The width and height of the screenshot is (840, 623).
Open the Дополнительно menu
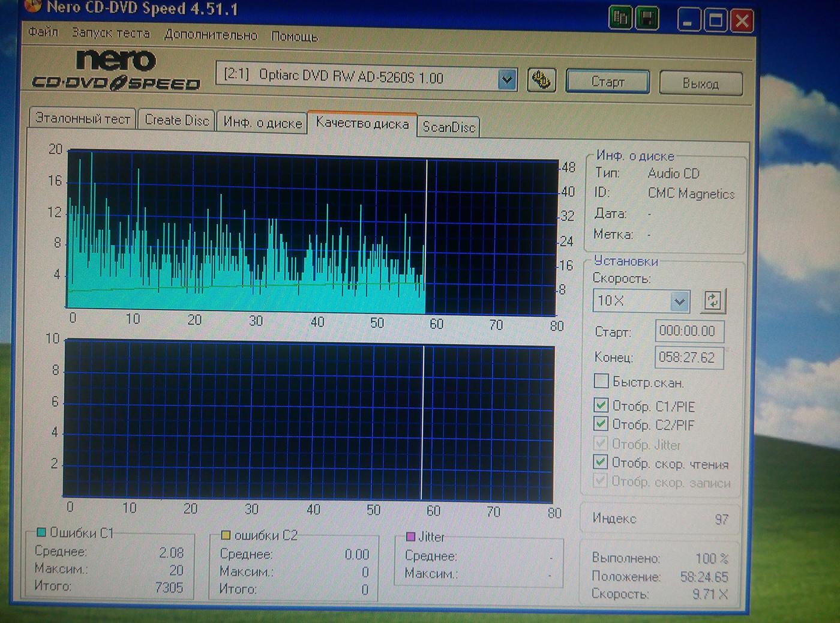point(211,35)
